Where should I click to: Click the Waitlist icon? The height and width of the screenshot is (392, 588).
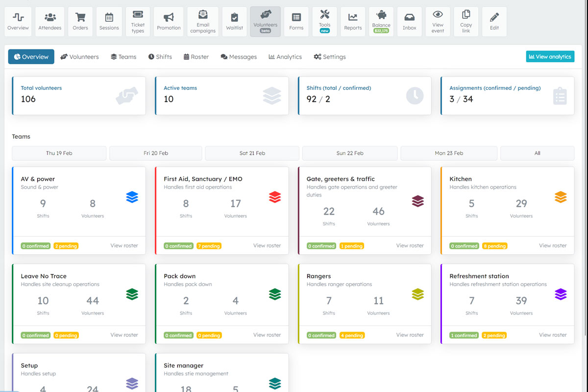click(x=234, y=21)
